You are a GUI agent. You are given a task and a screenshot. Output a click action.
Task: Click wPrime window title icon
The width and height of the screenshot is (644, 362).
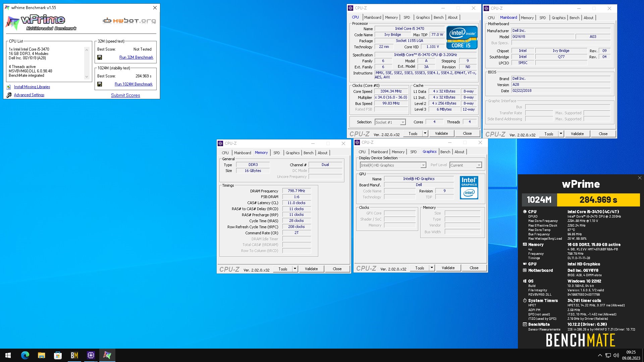pyautogui.click(x=7, y=8)
